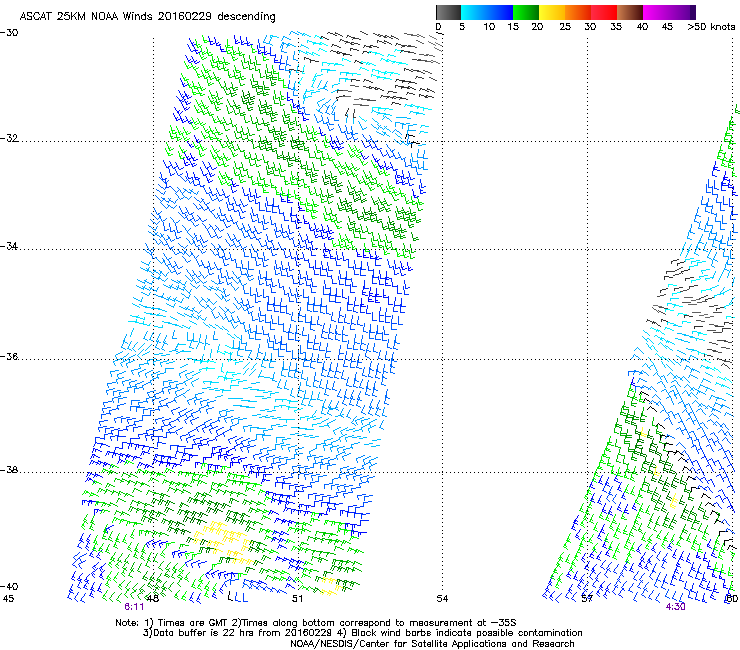Screen dimensions: 740x650
Task: Click the '0' legend scale label
Action: click(438, 27)
